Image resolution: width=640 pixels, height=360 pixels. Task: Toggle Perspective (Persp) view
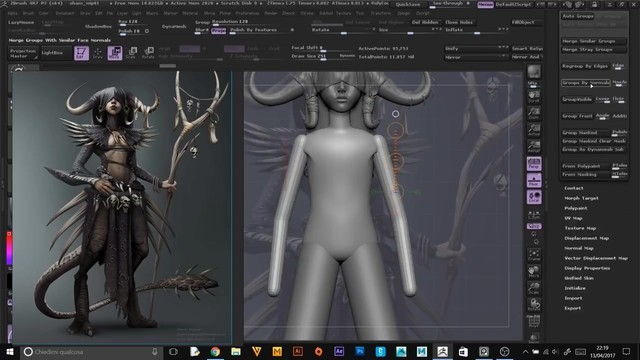(534, 164)
